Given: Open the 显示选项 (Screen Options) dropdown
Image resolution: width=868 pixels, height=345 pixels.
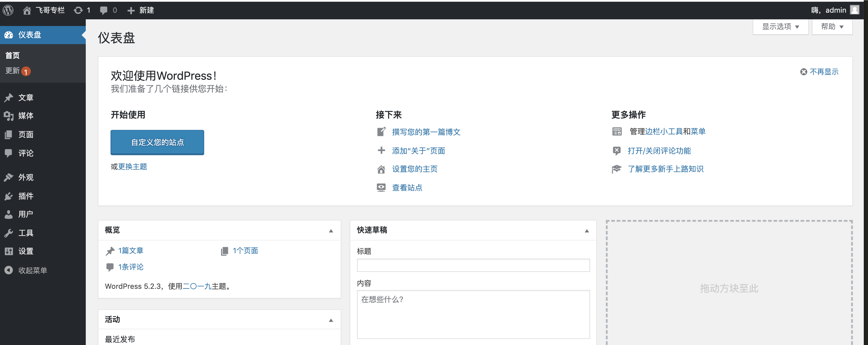Looking at the screenshot, I should (x=780, y=27).
